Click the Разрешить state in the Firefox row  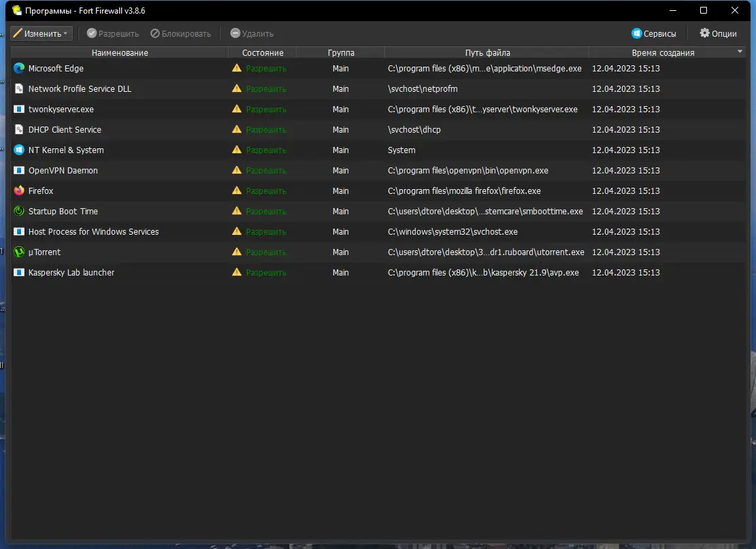(x=266, y=191)
